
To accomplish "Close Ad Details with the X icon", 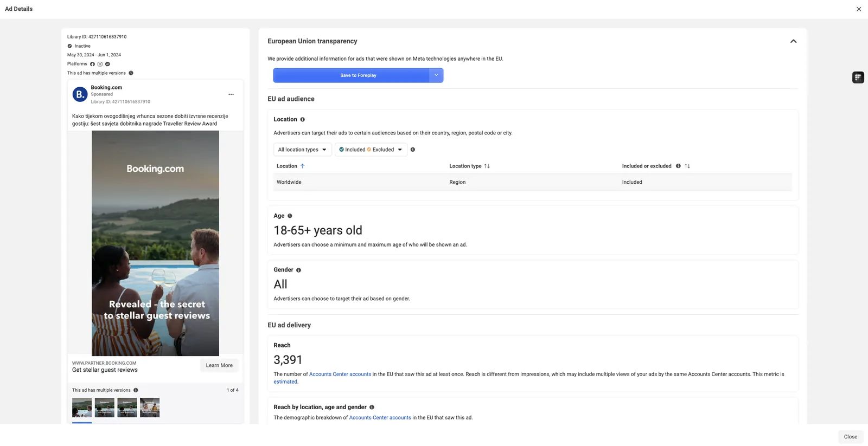I will [x=859, y=9].
